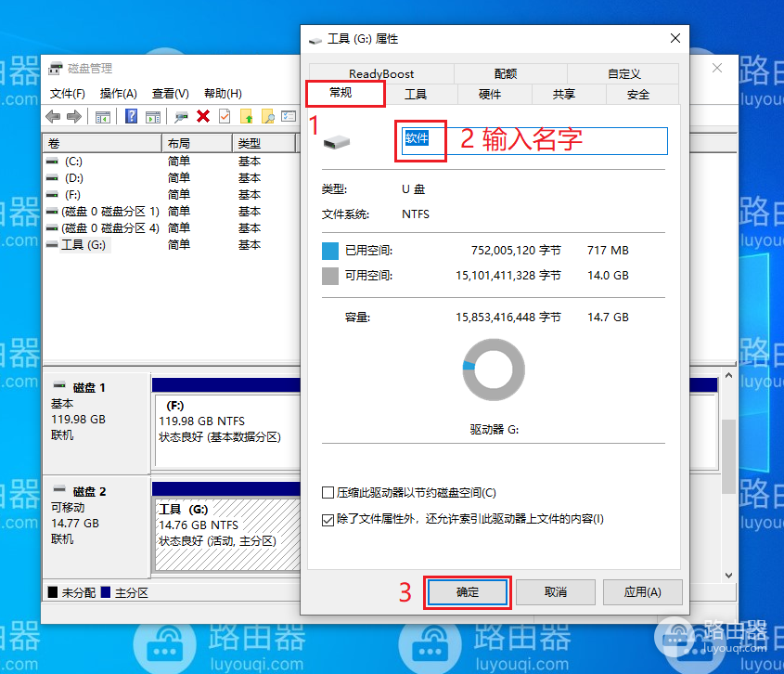Click the magnifier search toolbar icon
The height and width of the screenshot is (674, 784).
(267, 116)
